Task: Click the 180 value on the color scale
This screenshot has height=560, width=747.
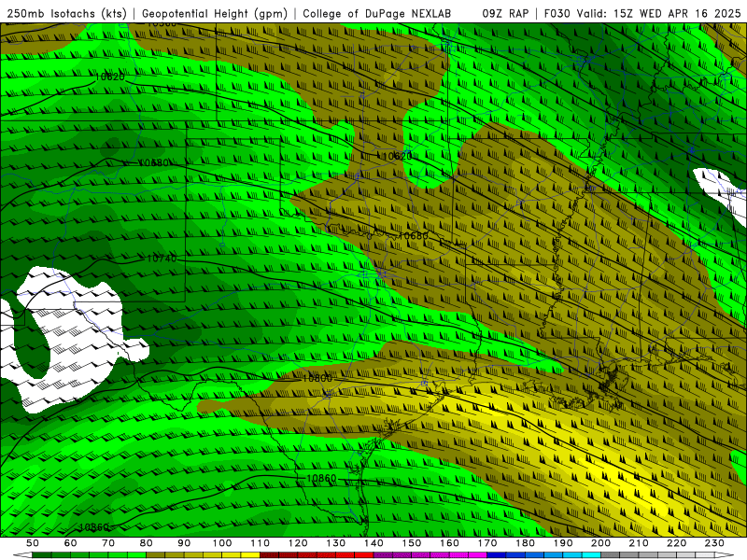Action: (x=525, y=543)
